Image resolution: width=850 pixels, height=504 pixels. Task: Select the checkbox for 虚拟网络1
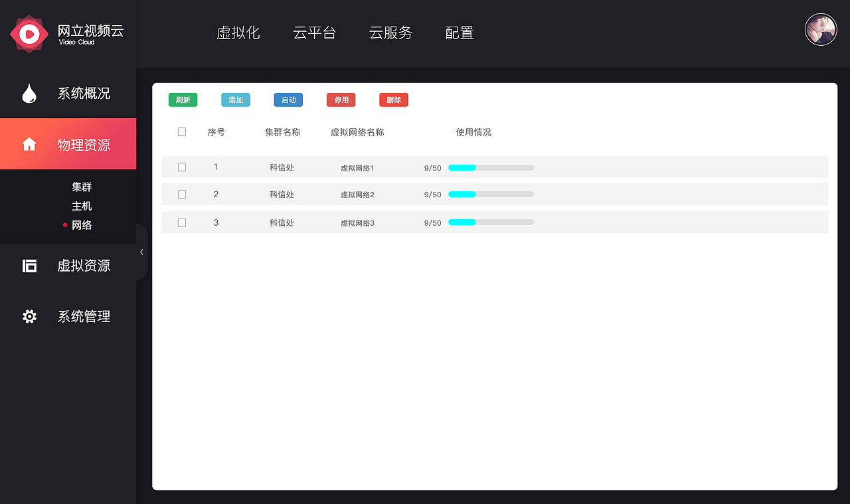click(182, 167)
